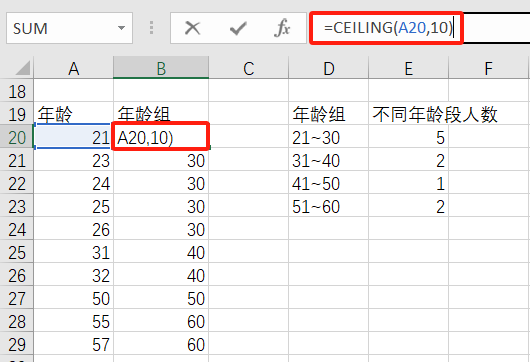Select row 23 header

click(x=17, y=205)
